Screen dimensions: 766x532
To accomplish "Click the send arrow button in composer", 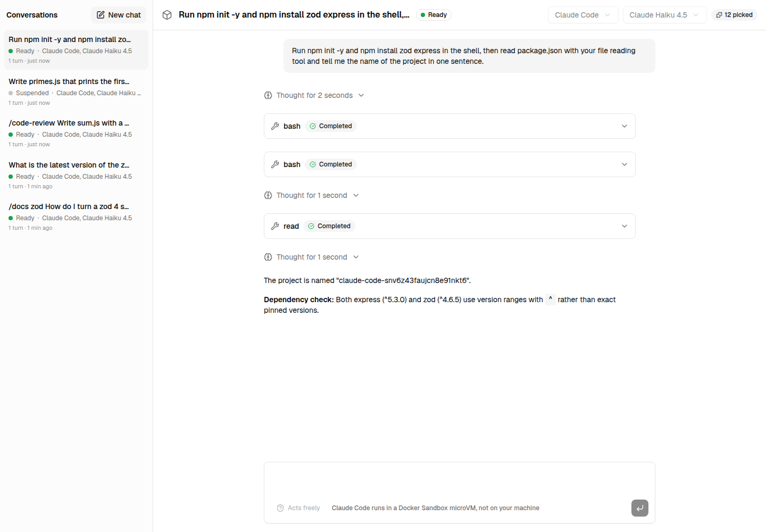I will (640, 508).
